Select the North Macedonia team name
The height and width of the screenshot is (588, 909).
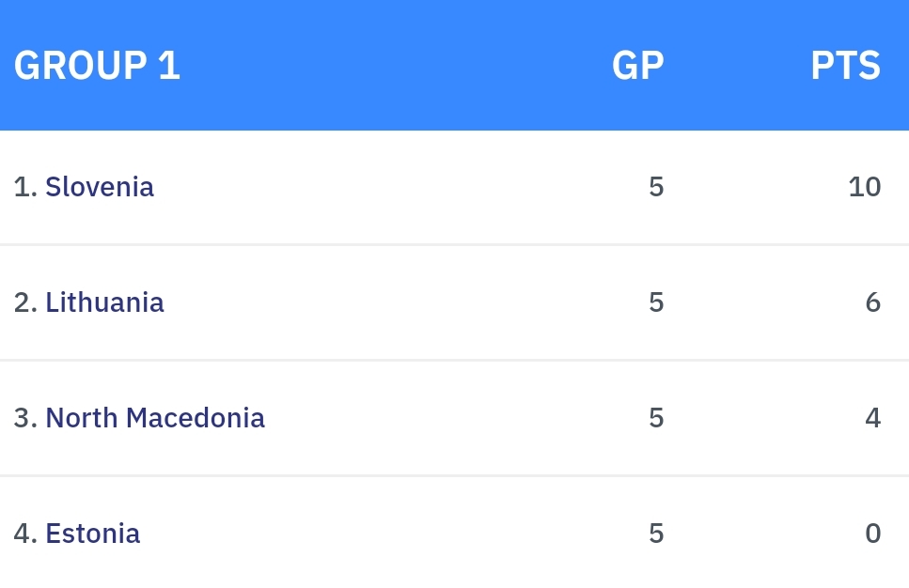coord(155,418)
